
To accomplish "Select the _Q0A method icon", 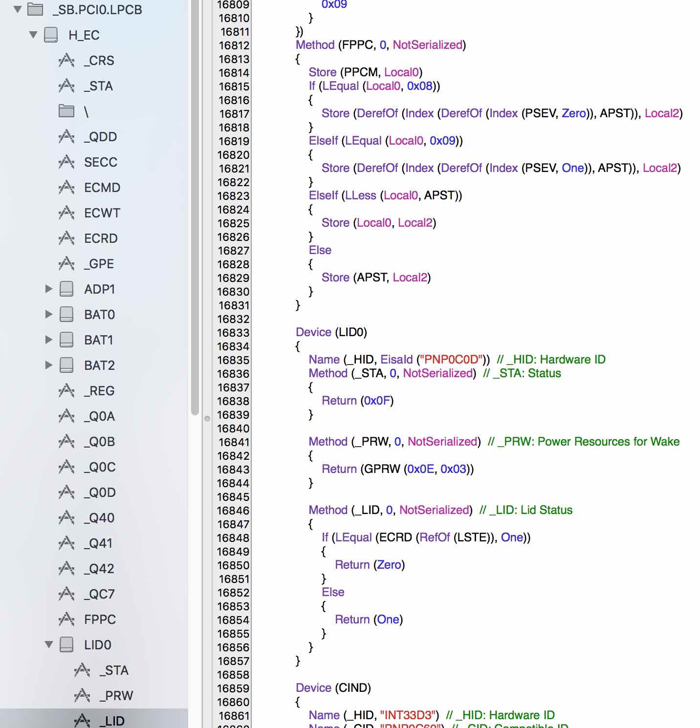I will tap(66, 416).
